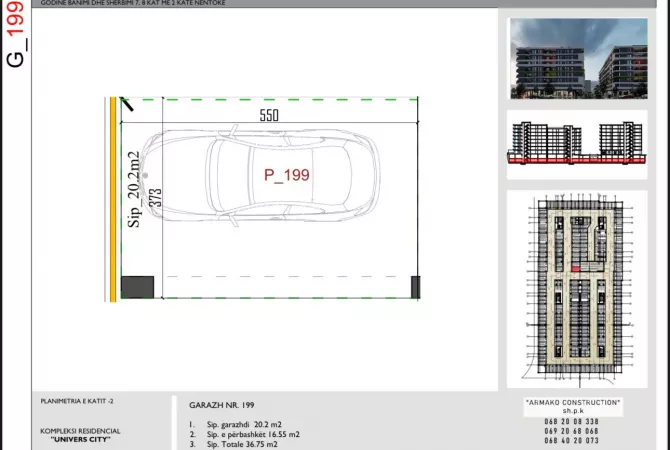Select phone number 068 40 20 073

point(571,441)
